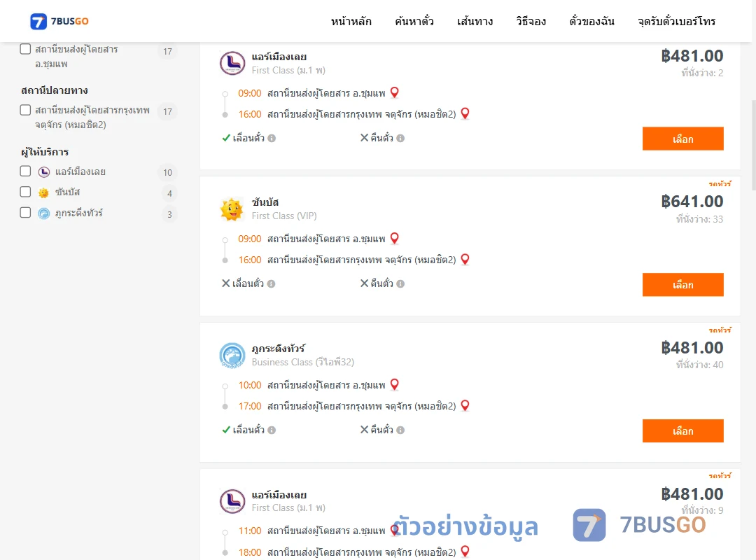Open ค้นหาตั๋ว menu item
Viewport: 756px width, 560px height.
(x=414, y=21)
